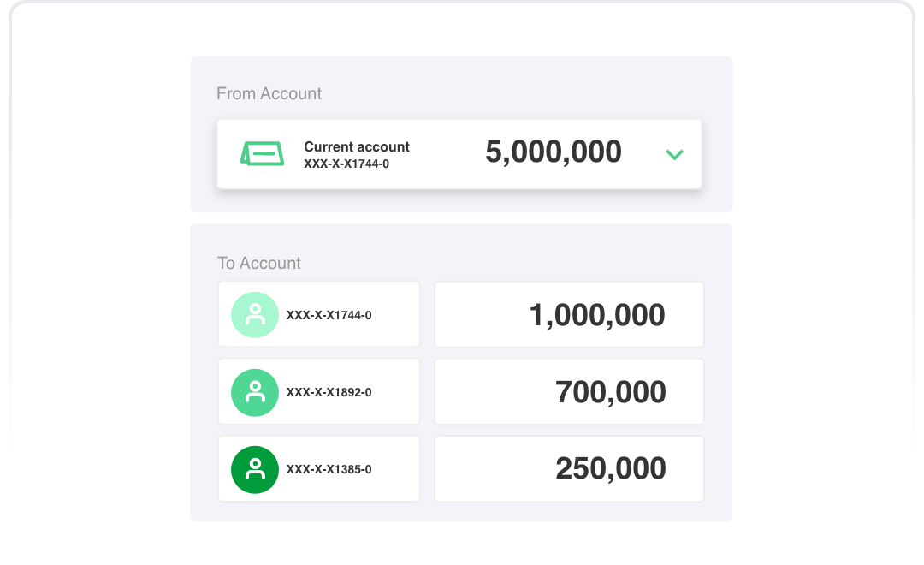The height and width of the screenshot is (565, 924).
Task: Select recipient account XXX-X-X1744-0
Action: pos(319,314)
